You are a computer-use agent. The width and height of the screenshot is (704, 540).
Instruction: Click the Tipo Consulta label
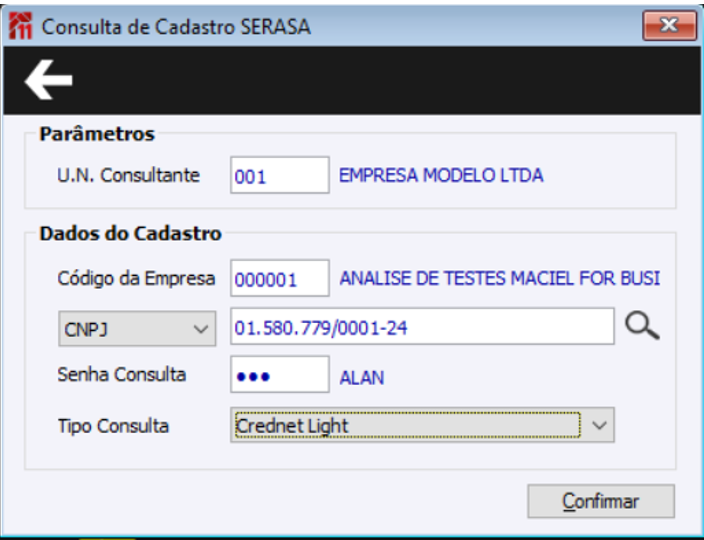click(113, 426)
